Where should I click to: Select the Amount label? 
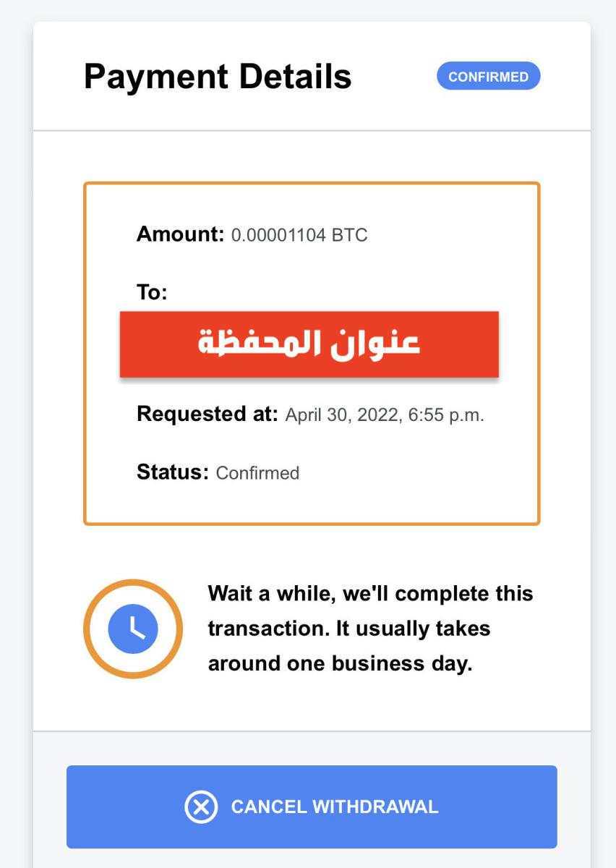180,234
